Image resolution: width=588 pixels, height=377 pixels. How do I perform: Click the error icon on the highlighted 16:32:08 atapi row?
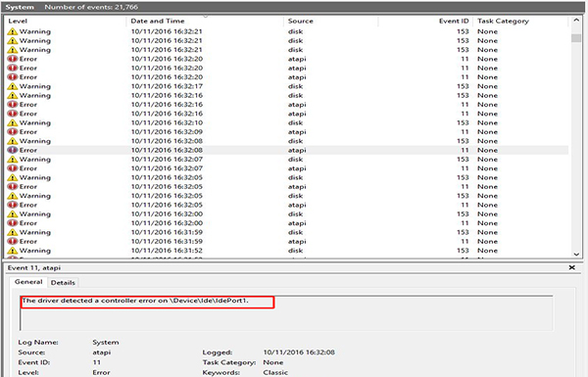click(x=13, y=150)
